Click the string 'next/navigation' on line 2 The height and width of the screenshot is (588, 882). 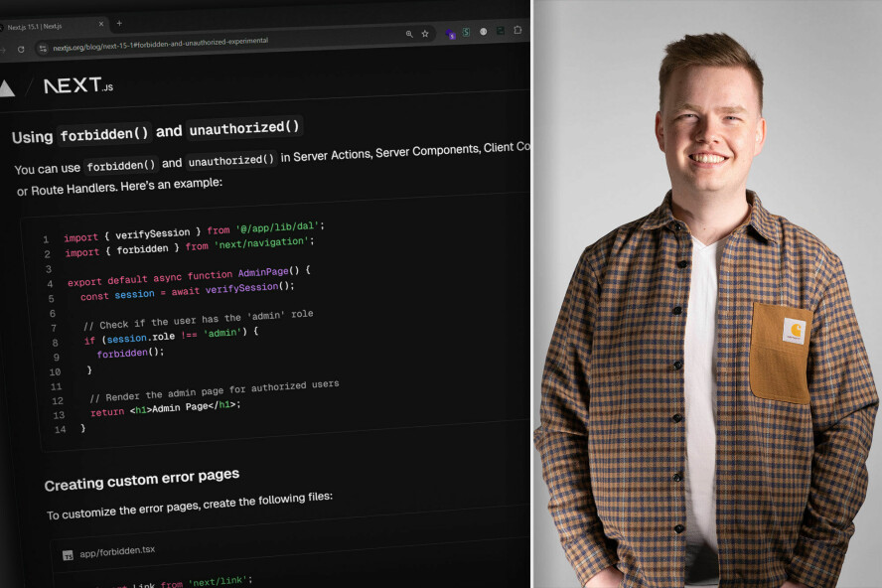pos(261,242)
